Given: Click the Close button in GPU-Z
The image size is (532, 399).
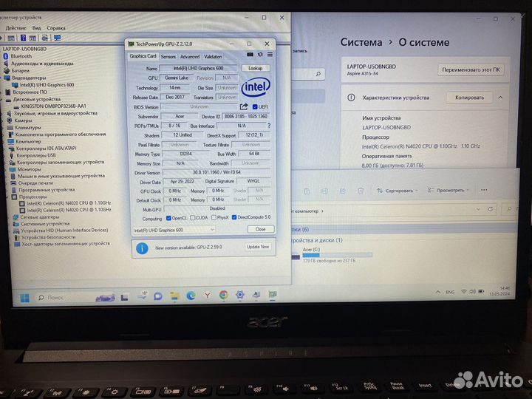Looking at the screenshot, I should [261, 229].
